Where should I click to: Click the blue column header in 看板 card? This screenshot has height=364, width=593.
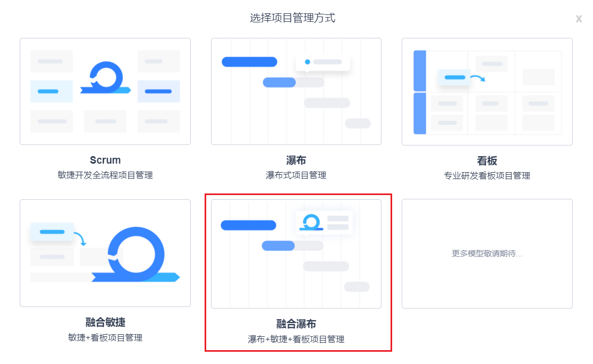420,71
